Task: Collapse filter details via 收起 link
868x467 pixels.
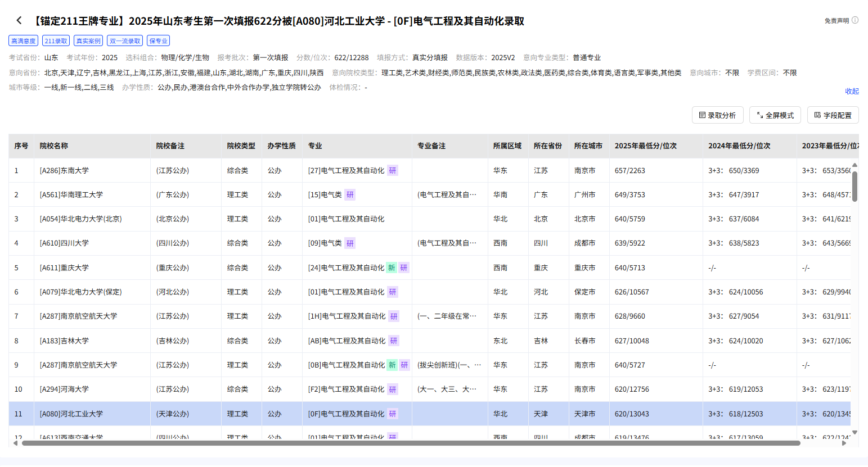Action: click(852, 90)
